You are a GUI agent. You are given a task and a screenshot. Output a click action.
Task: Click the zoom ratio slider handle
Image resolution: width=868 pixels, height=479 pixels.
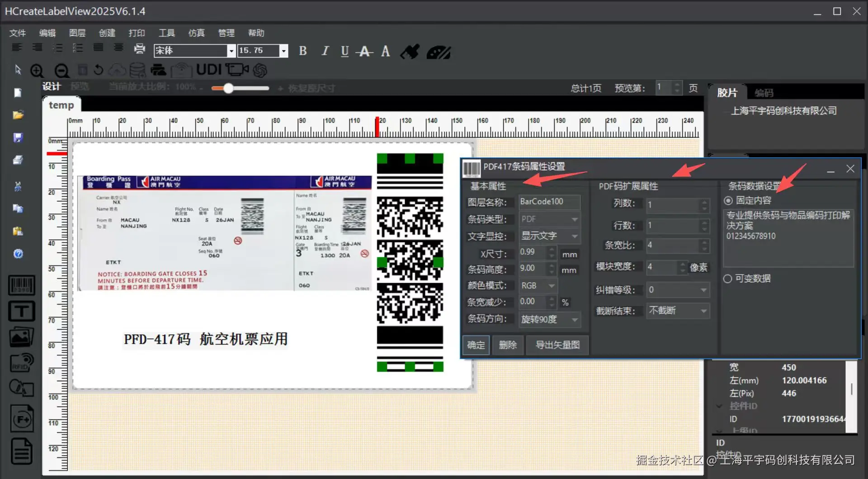(x=228, y=88)
